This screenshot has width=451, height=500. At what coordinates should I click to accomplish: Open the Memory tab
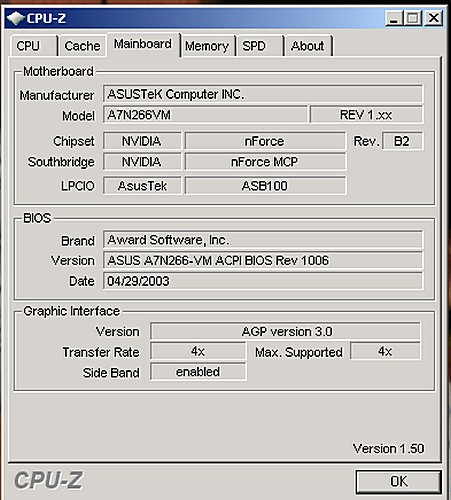click(x=208, y=46)
